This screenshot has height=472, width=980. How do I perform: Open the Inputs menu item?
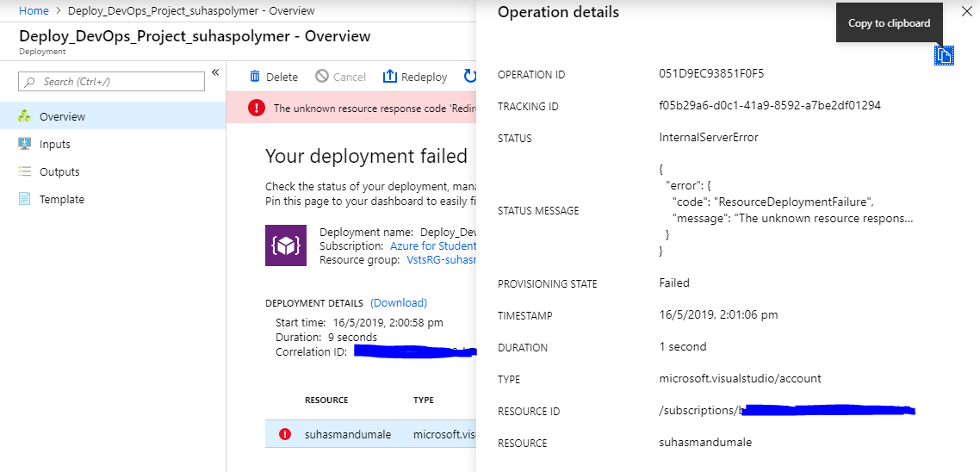point(55,144)
